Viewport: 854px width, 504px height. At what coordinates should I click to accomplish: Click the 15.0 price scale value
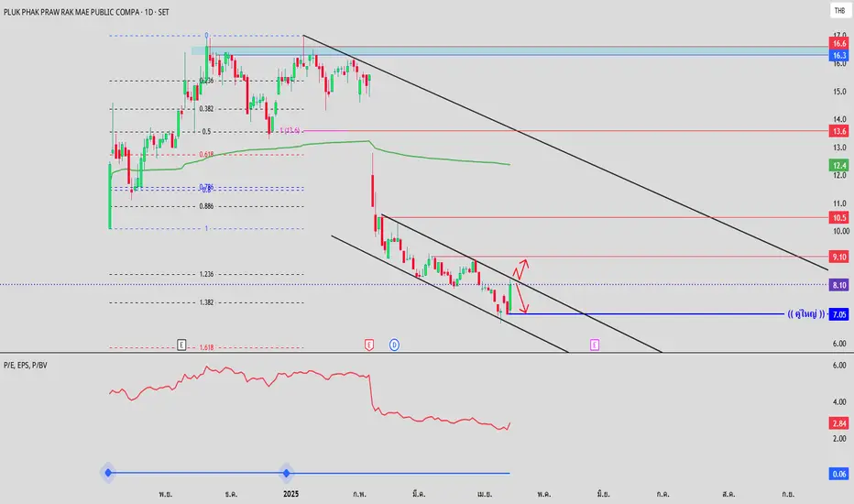[840, 92]
